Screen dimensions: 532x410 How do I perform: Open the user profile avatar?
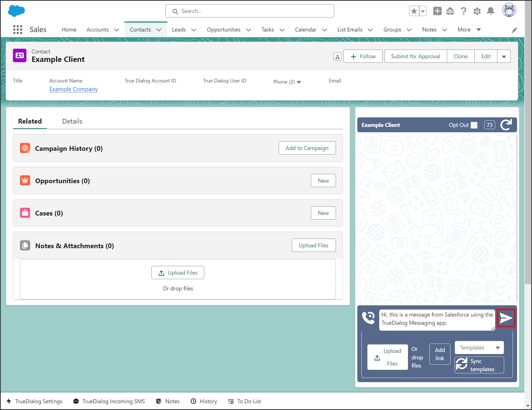click(509, 11)
